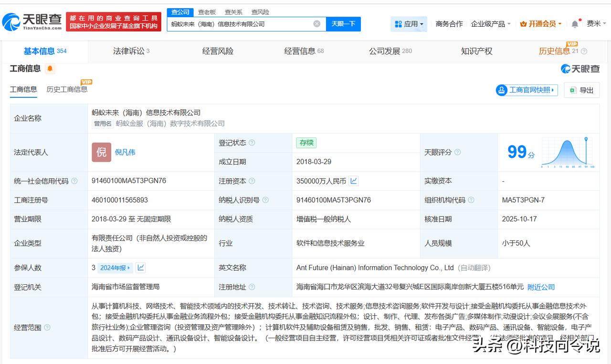This screenshot has height=364, width=611.
Task: Click the legal representative avatar 倪
Action: tap(101, 152)
